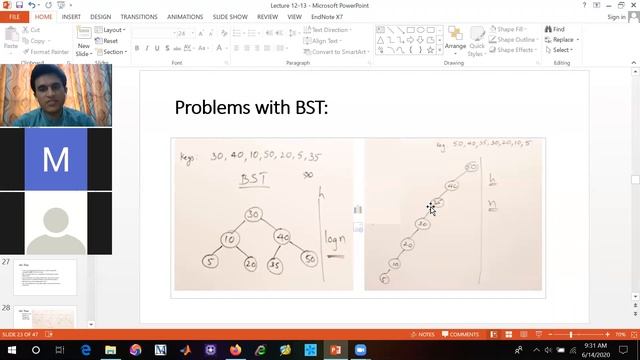Click the zoom in plus button

[607, 334]
